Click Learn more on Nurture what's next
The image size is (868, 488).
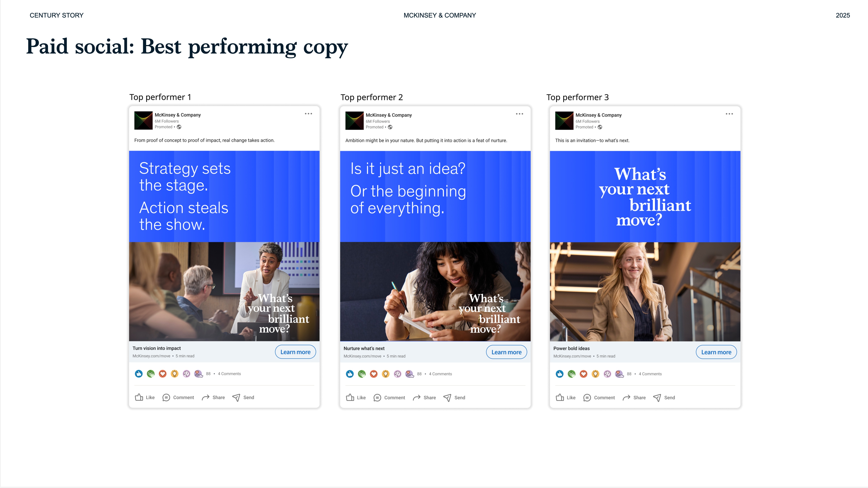[506, 352]
